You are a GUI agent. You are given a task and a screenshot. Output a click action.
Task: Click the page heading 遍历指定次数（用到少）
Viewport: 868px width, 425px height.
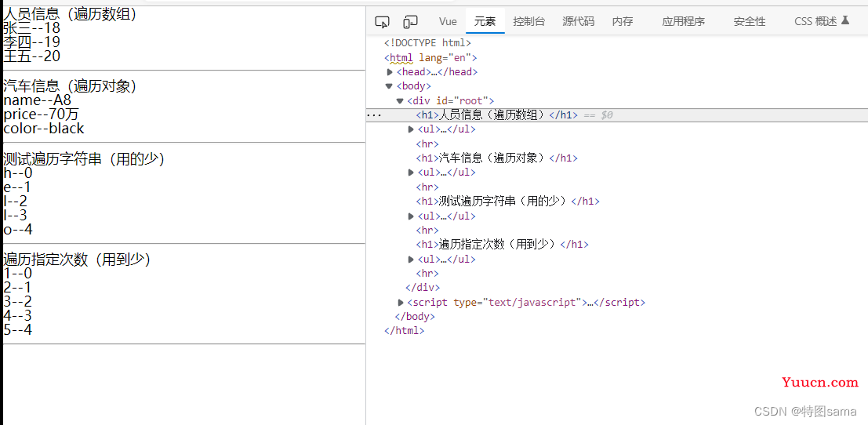pyautogui.click(x=77, y=260)
